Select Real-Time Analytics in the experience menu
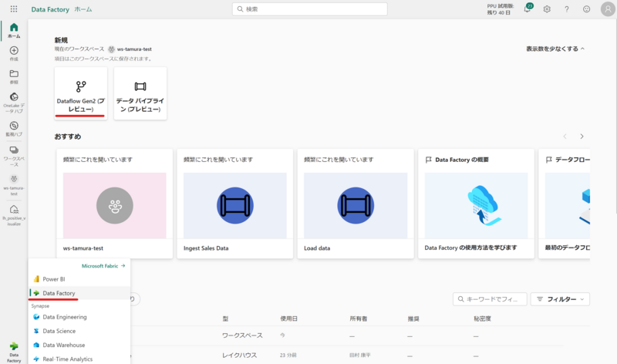 (x=79, y=359)
